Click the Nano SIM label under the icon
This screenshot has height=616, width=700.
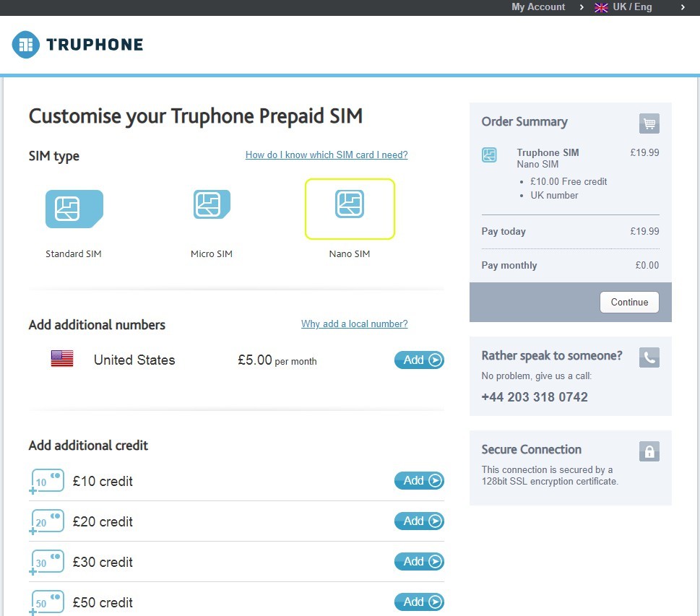pyautogui.click(x=350, y=253)
